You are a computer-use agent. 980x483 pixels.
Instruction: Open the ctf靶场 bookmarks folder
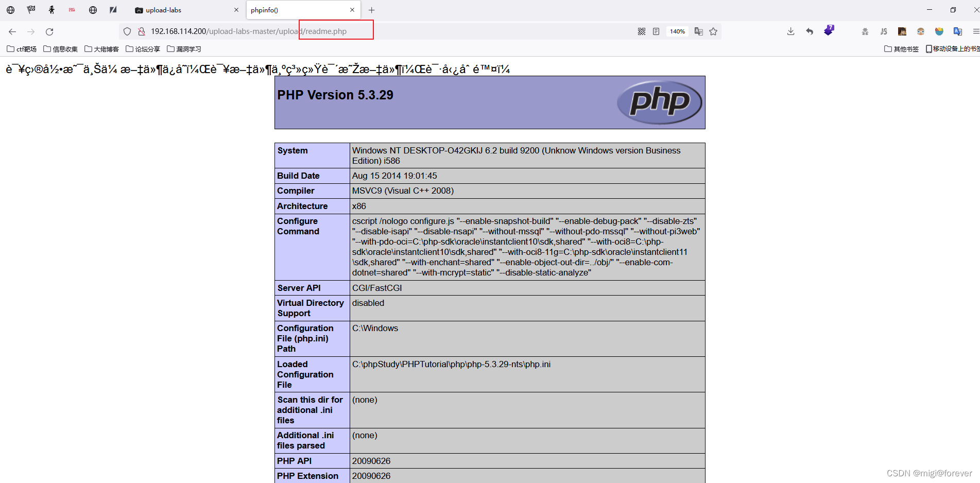point(22,49)
